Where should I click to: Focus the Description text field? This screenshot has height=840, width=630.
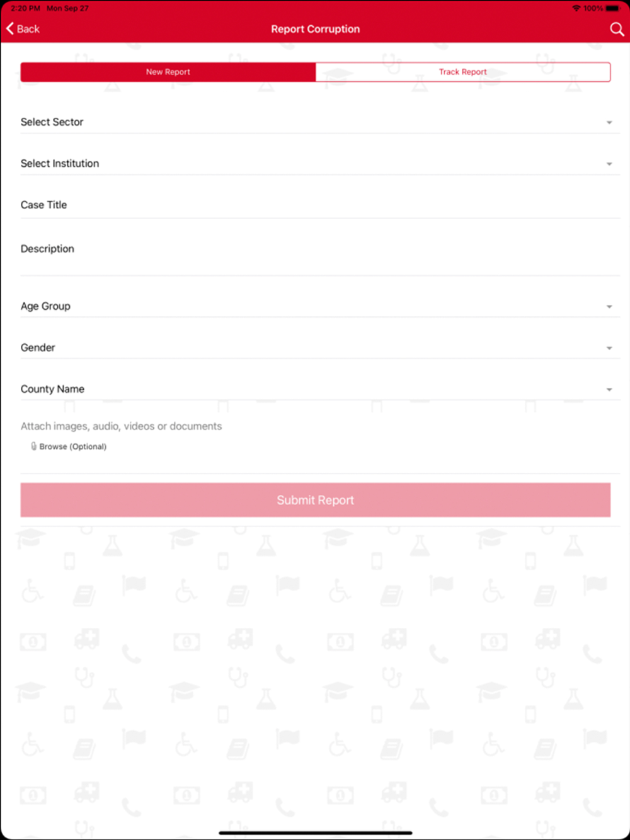click(320, 256)
